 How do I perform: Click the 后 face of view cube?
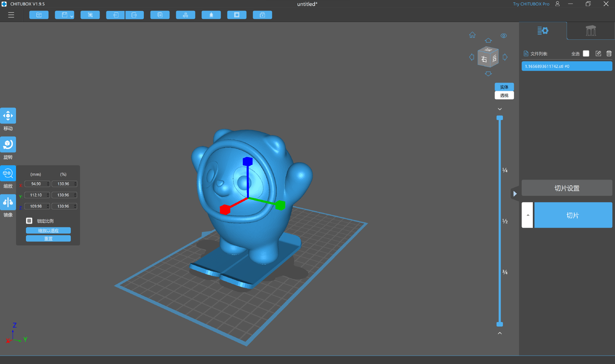(x=494, y=58)
